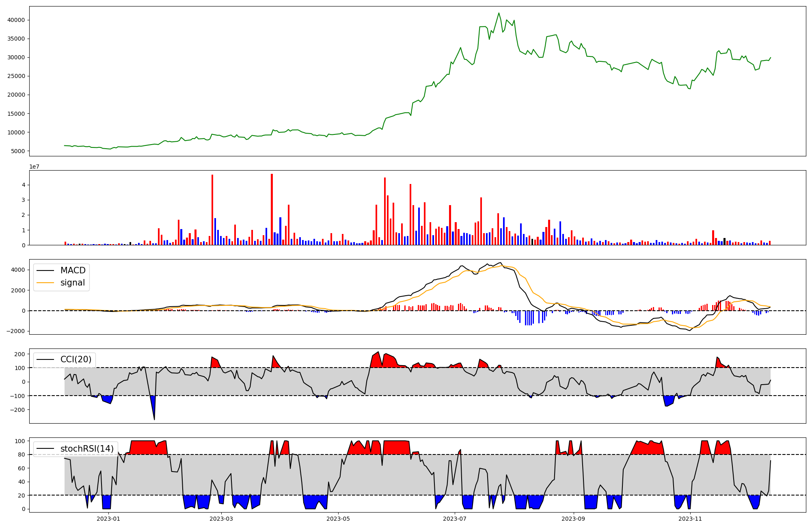812x528 pixels.
Task: Click the 2023-09 x-axis label
Action: [573, 519]
